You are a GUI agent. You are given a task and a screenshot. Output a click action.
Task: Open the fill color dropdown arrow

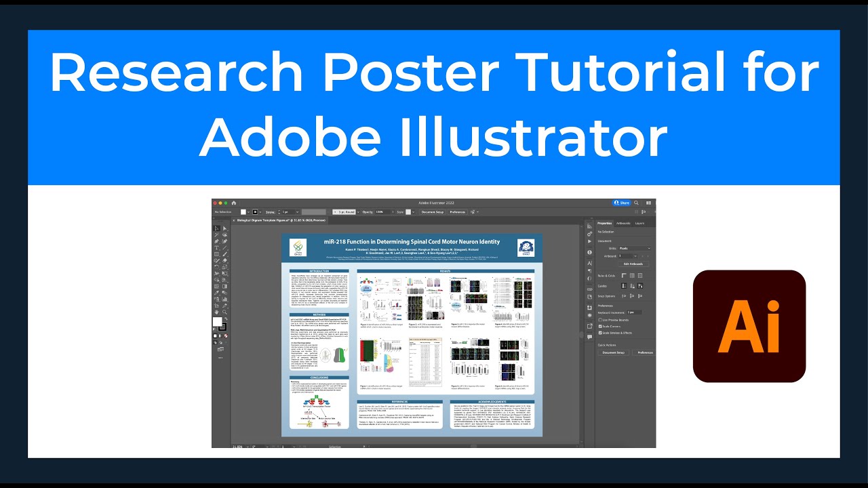(x=248, y=212)
